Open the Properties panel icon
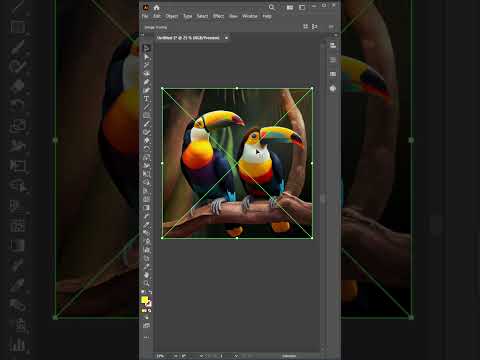 [x=333, y=45]
